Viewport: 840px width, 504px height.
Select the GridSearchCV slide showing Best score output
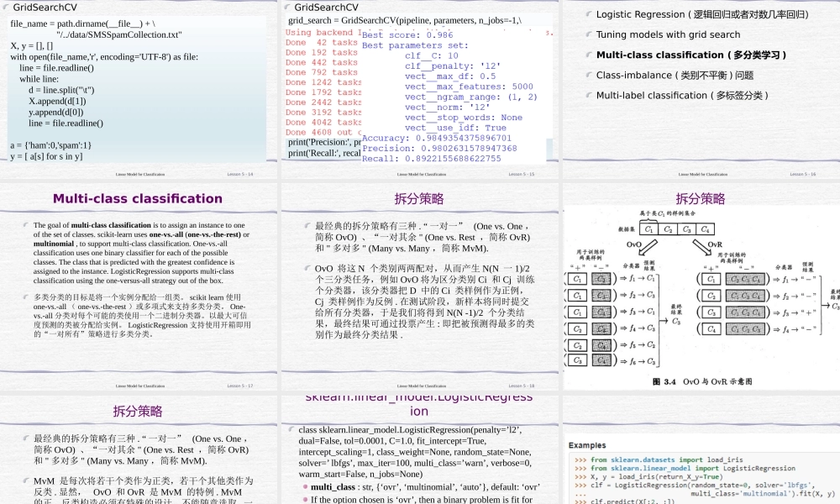click(419, 89)
